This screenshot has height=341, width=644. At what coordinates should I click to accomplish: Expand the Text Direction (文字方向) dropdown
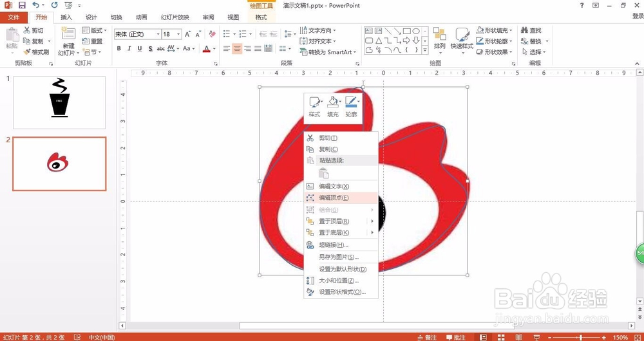point(318,30)
